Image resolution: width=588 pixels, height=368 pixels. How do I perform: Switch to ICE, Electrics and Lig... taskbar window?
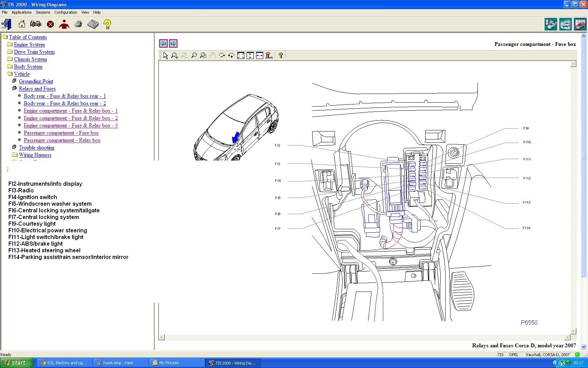click(65, 363)
